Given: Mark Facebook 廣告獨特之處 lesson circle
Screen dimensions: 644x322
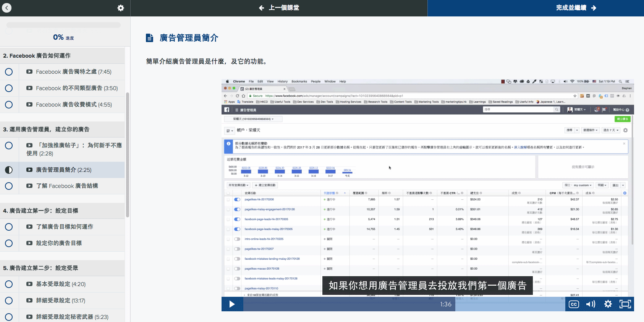Looking at the screenshot, I should point(9,72).
